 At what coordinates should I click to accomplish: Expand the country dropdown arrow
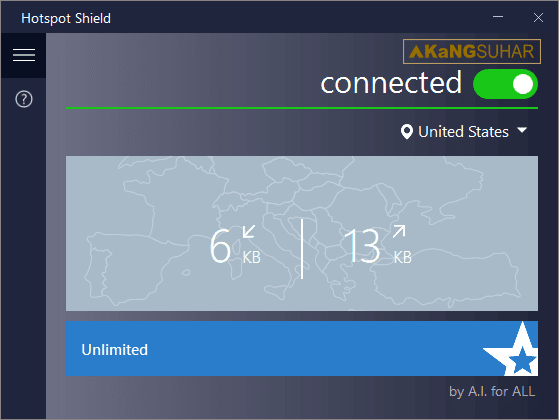pyautogui.click(x=522, y=130)
